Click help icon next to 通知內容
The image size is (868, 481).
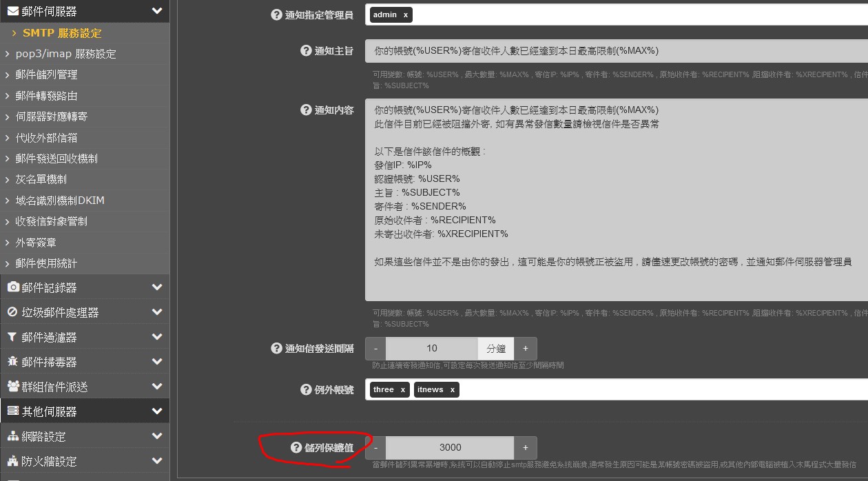click(306, 110)
